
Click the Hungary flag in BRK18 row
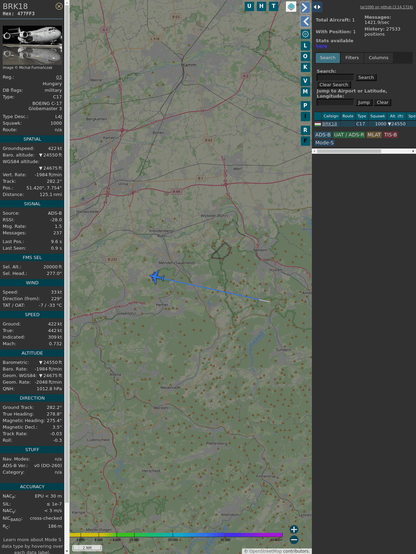318,124
